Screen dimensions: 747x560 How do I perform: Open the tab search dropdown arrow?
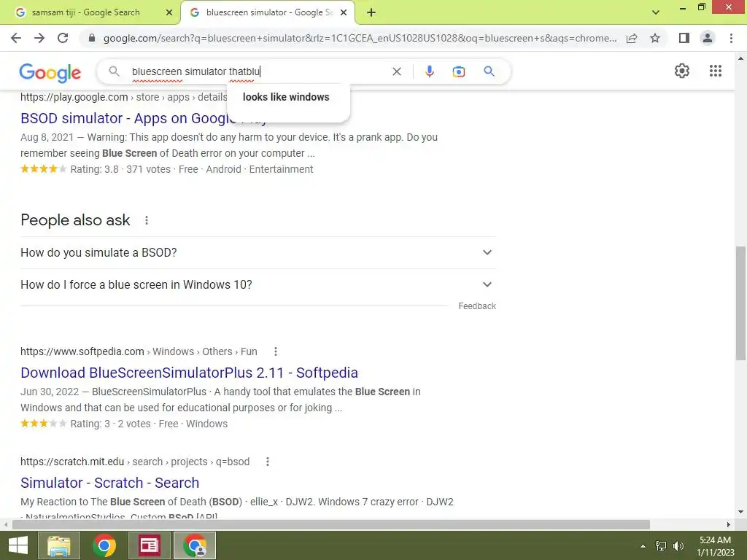tap(656, 12)
